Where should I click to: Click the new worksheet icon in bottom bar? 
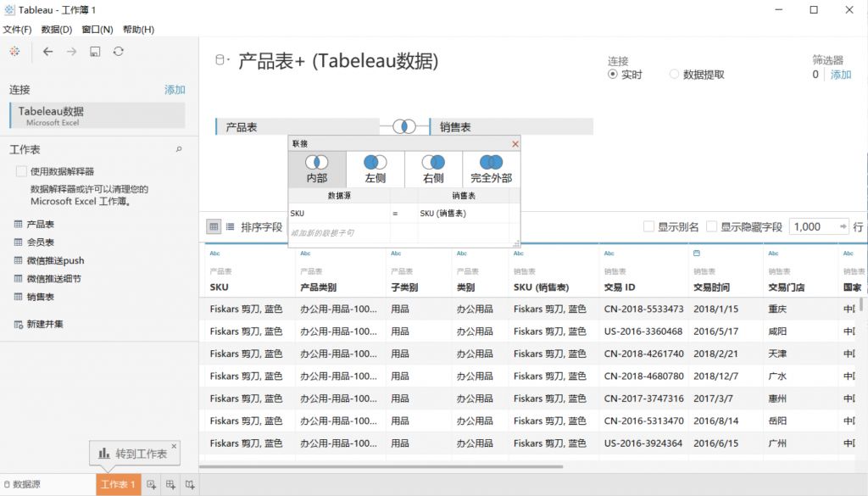coord(151,485)
